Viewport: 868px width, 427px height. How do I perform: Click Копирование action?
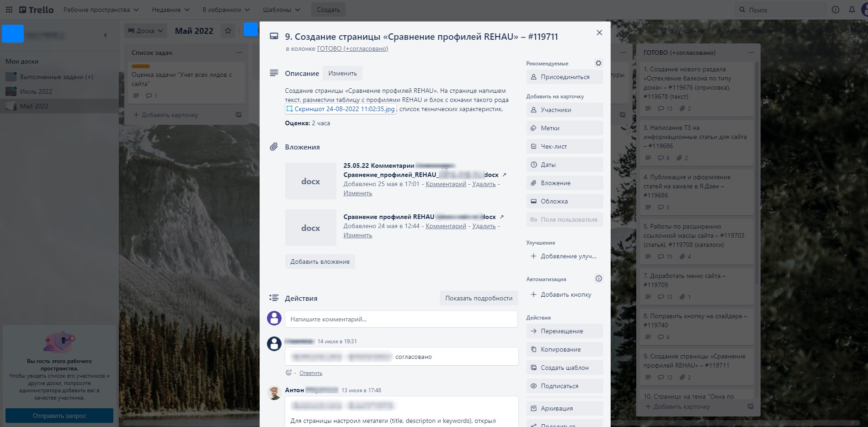tap(564, 349)
